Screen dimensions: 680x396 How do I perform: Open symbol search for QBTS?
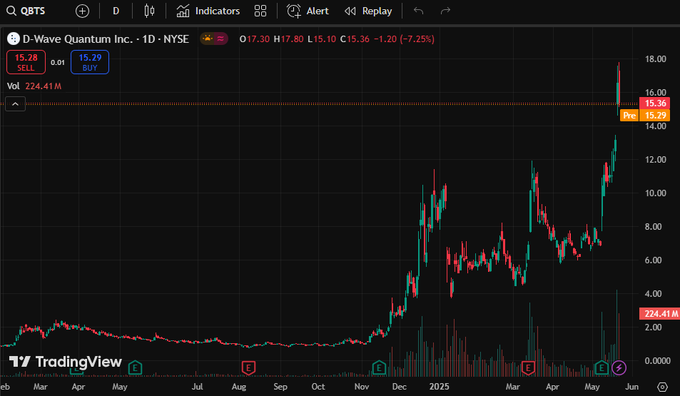(26, 11)
